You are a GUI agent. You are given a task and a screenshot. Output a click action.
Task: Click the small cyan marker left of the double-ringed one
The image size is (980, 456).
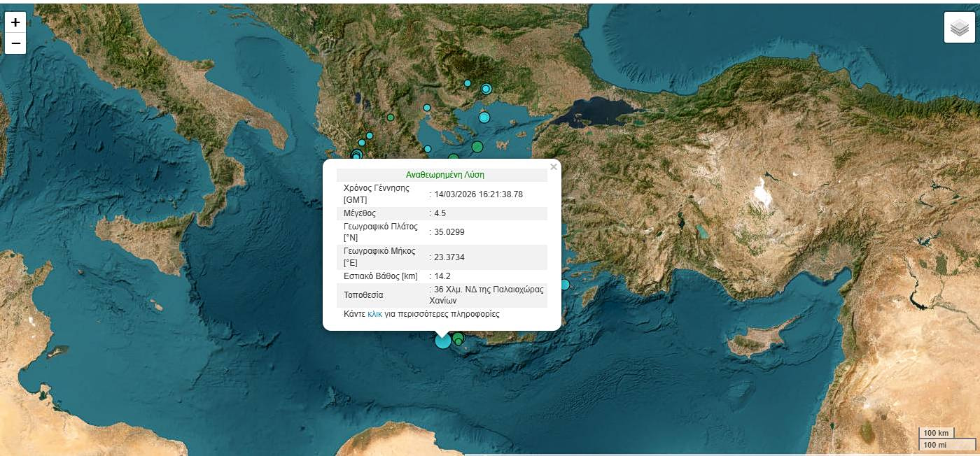pos(468,83)
